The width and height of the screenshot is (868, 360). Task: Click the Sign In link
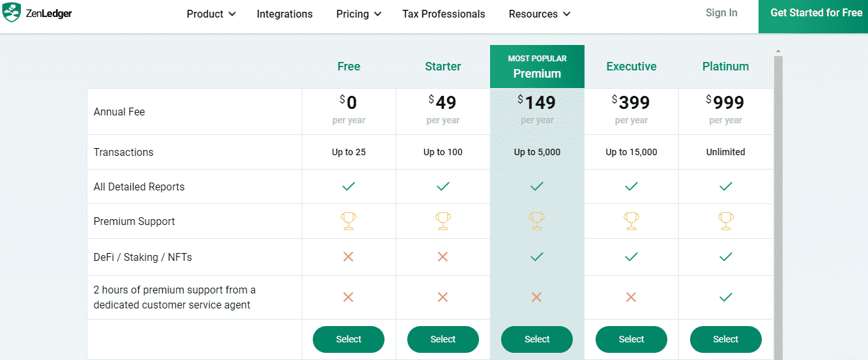(x=721, y=13)
